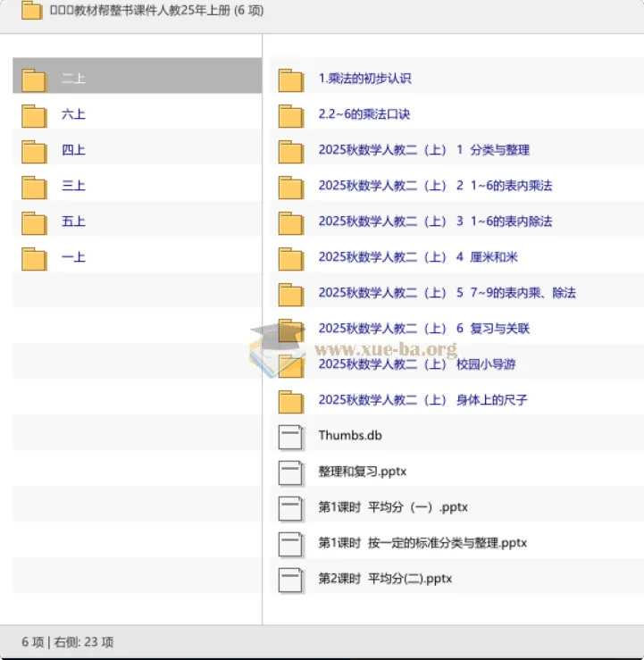Click the title bar folder icon
Screen dimensions: 644x660
click(x=32, y=10)
